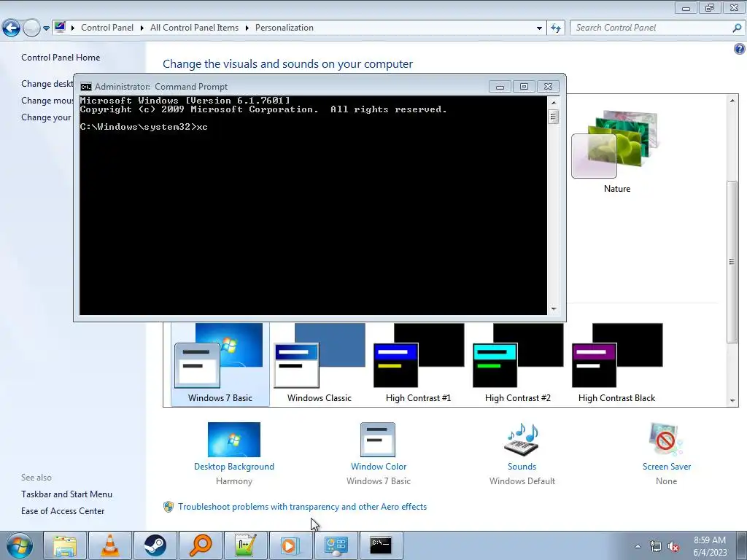Click the Forward navigation arrow
Image resolution: width=747 pixels, height=560 pixels.
point(31,28)
